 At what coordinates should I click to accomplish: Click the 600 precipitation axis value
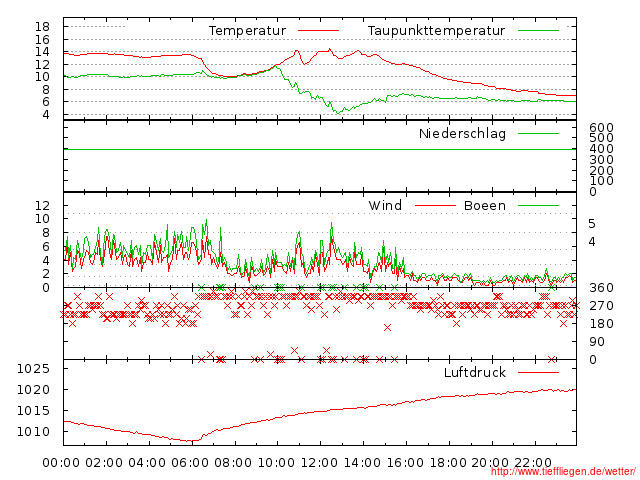click(601, 127)
